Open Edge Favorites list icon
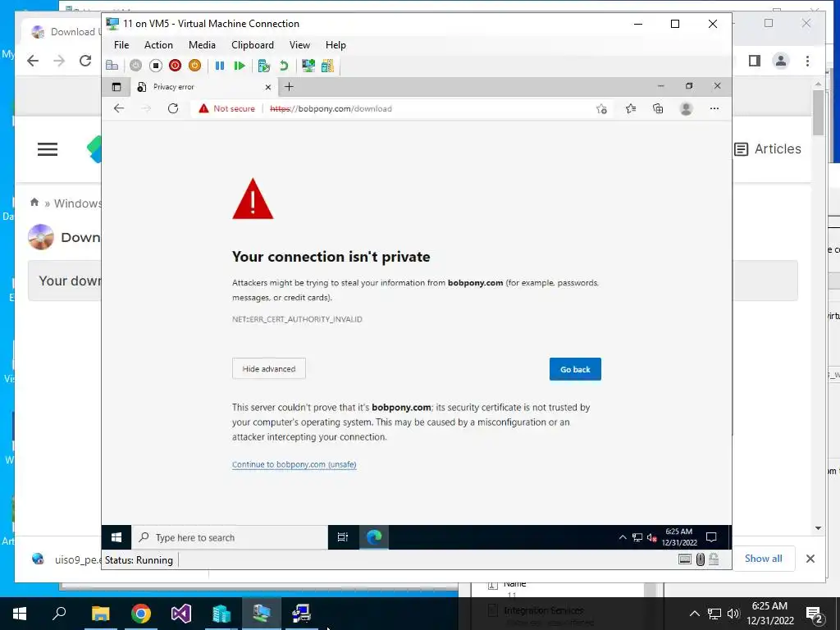 (631, 109)
